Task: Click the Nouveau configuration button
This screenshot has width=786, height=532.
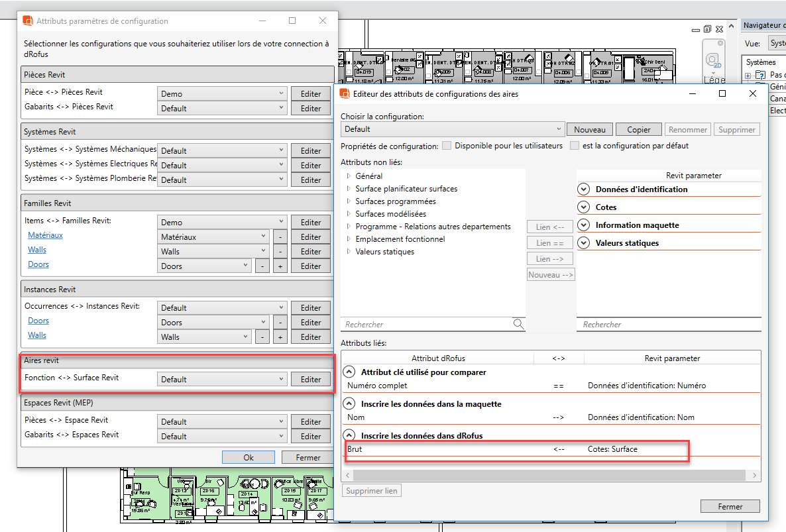Action: [590, 130]
